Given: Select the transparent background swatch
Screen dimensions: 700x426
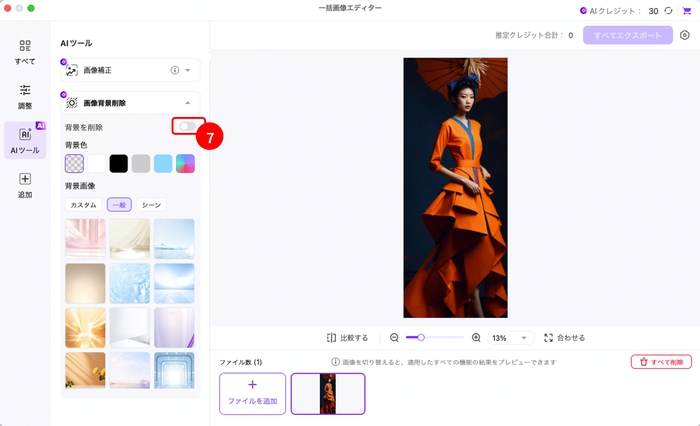Looking at the screenshot, I should 74,163.
